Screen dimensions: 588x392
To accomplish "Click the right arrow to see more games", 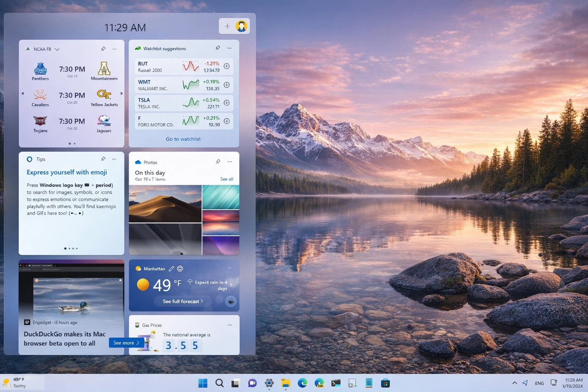I will pyautogui.click(x=122, y=93).
